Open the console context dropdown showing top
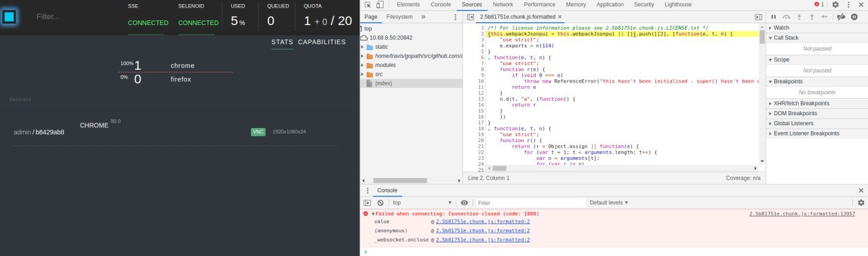The width and height of the screenshot is (868, 256). [x=422, y=202]
